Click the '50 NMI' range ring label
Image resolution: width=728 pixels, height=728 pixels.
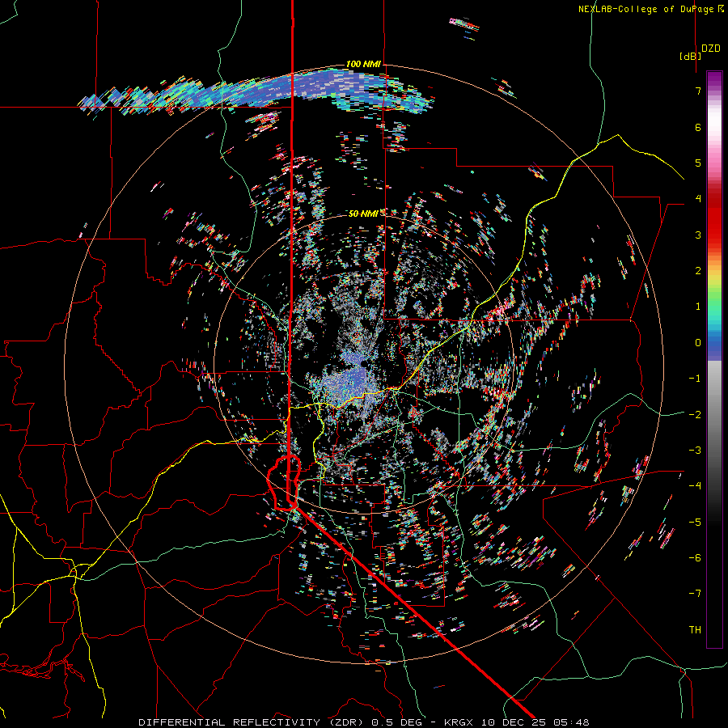tap(363, 214)
